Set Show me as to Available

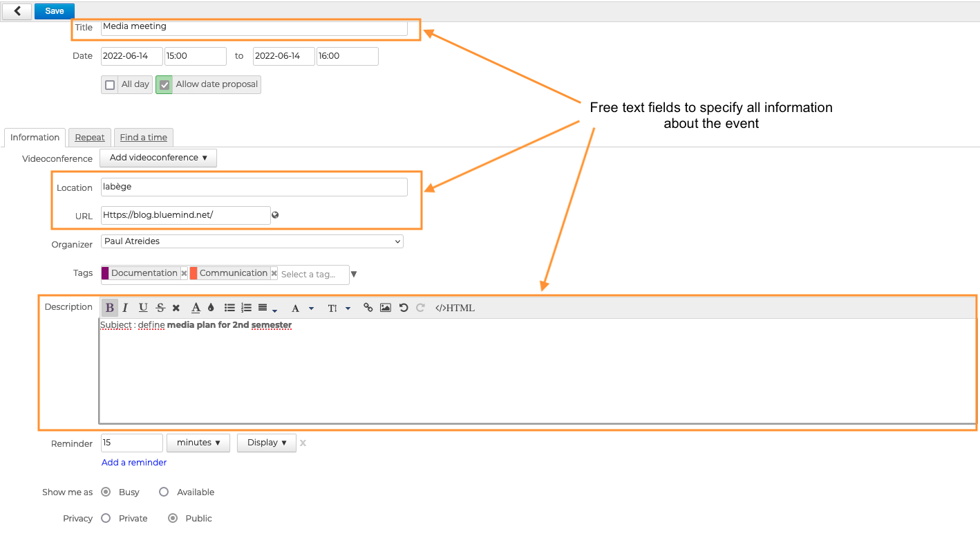[164, 492]
